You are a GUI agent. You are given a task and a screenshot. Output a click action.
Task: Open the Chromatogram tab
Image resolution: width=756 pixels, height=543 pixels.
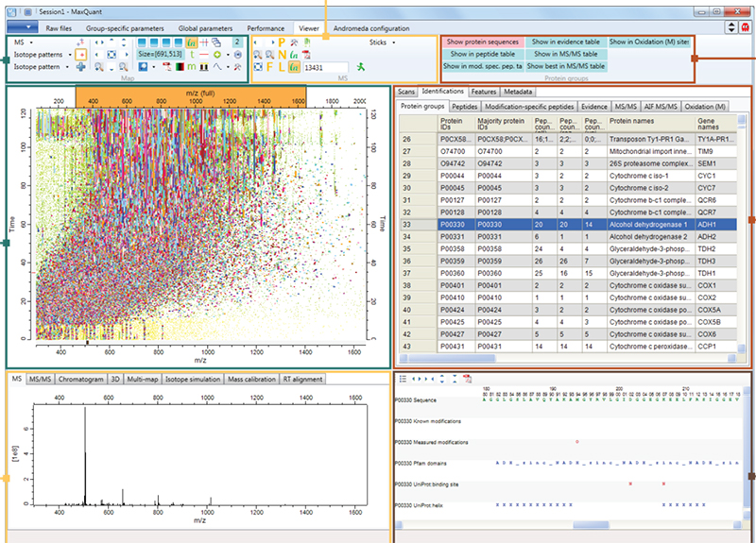[80, 379]
